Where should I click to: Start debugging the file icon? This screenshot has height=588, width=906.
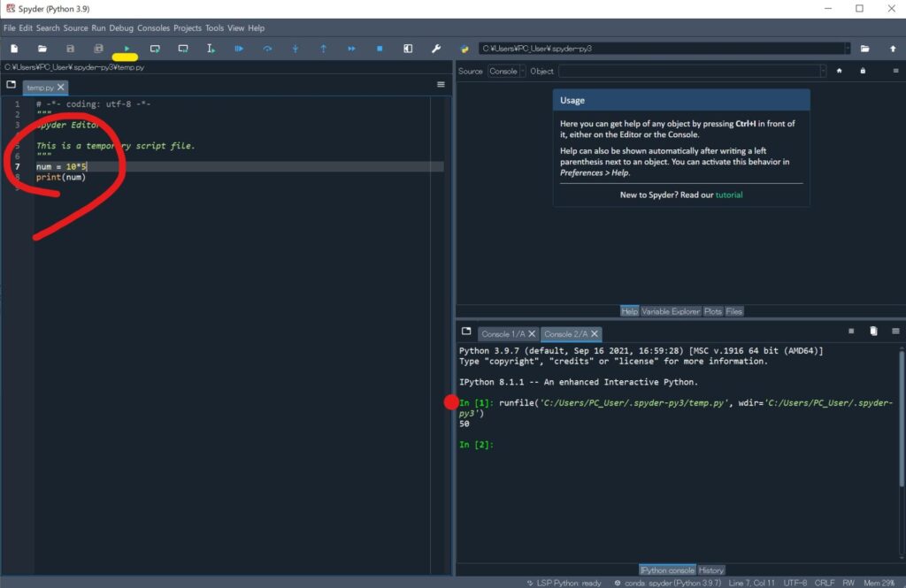pos(239,49)
